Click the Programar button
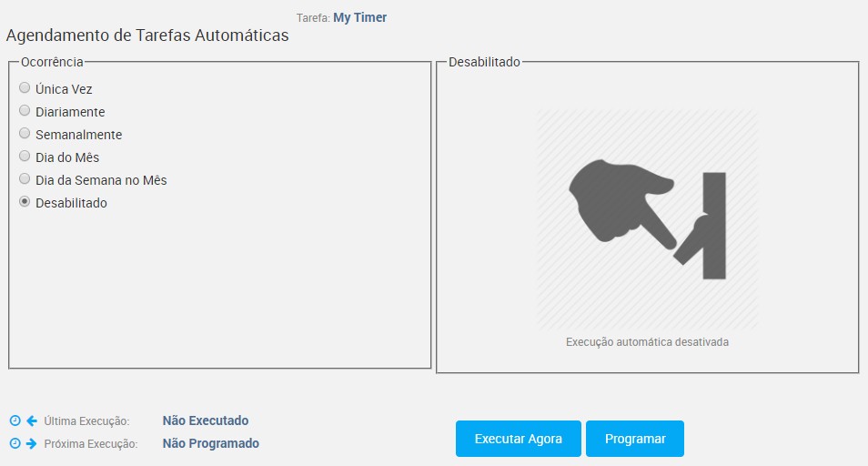The image size is (868, 466). pos(635,439)
